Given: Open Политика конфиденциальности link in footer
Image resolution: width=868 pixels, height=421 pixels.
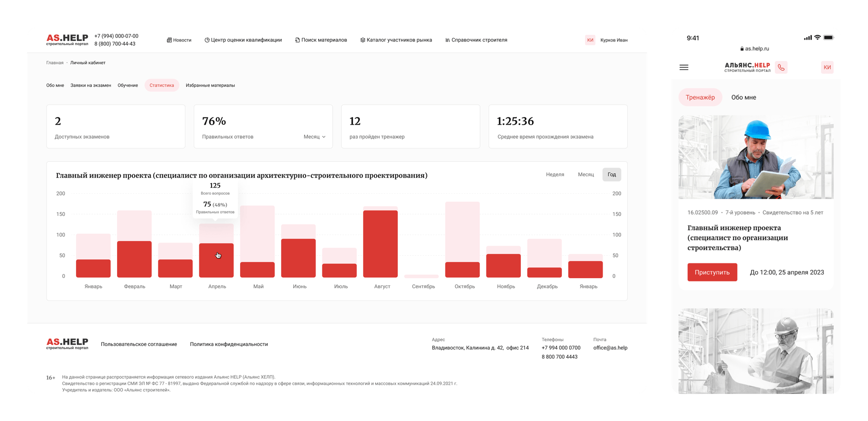Looking at the screenshot, I should click(229, 344).
